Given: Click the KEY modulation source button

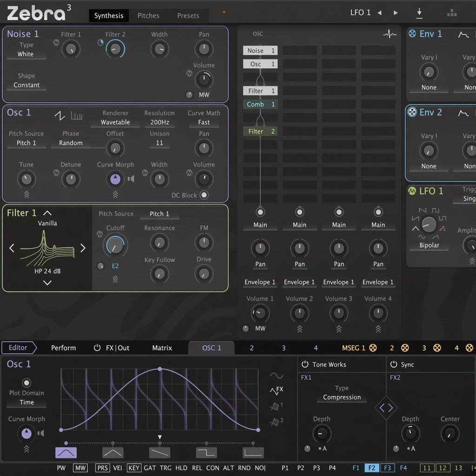Looking at the screenshot, I should click(x=133, y=468).
